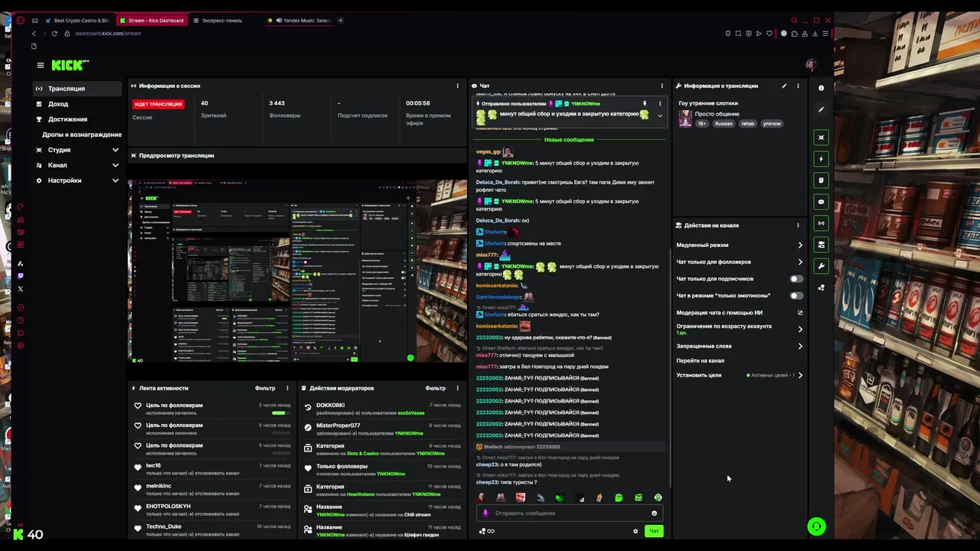This screenshot has width=980, height=551.
Task: Send the message with the green Чат button
Action: pos(654,531)
